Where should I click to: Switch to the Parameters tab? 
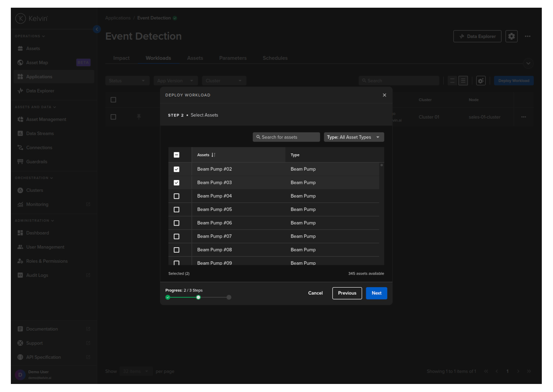(x=233, y=58)
